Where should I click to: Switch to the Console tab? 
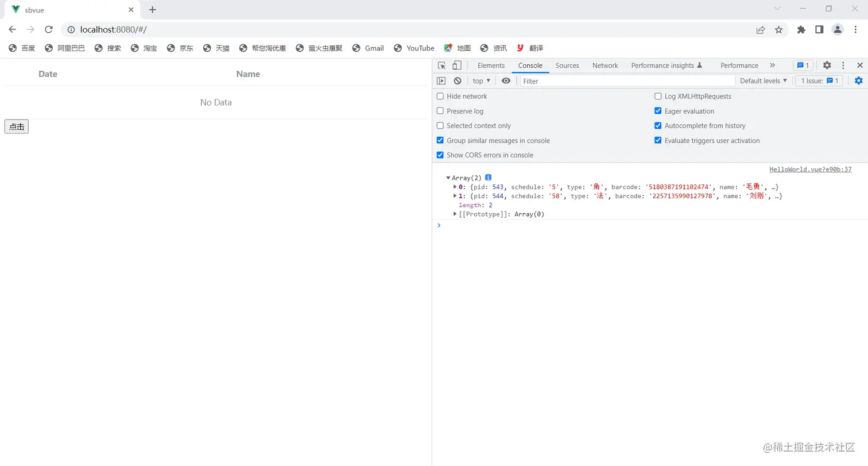[530, 66]
